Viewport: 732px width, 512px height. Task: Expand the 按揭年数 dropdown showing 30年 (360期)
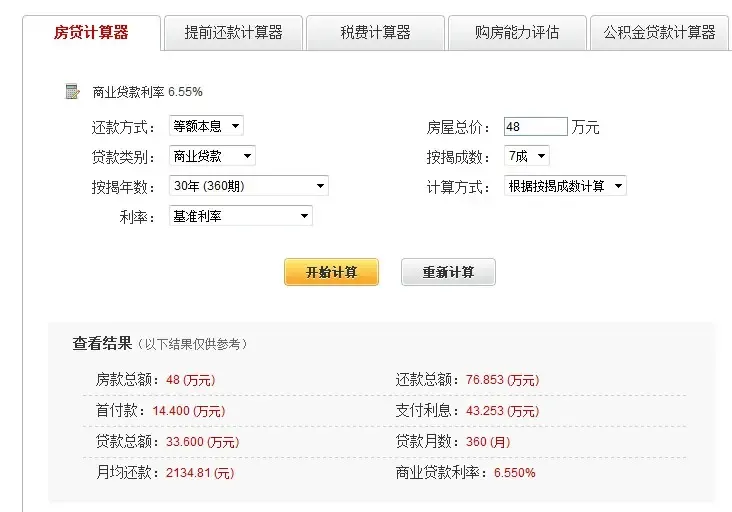click(x=248, y=186)
